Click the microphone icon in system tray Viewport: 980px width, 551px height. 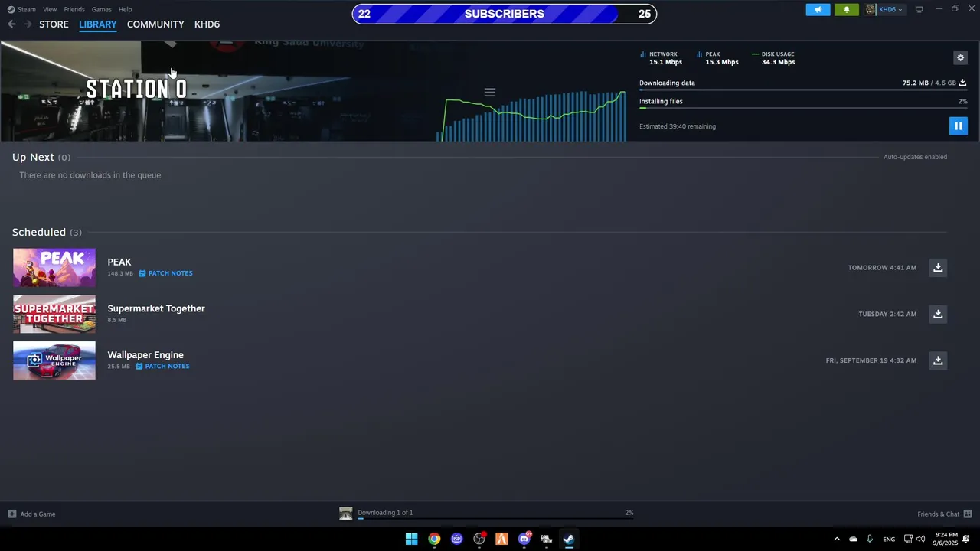click(869, 539)
